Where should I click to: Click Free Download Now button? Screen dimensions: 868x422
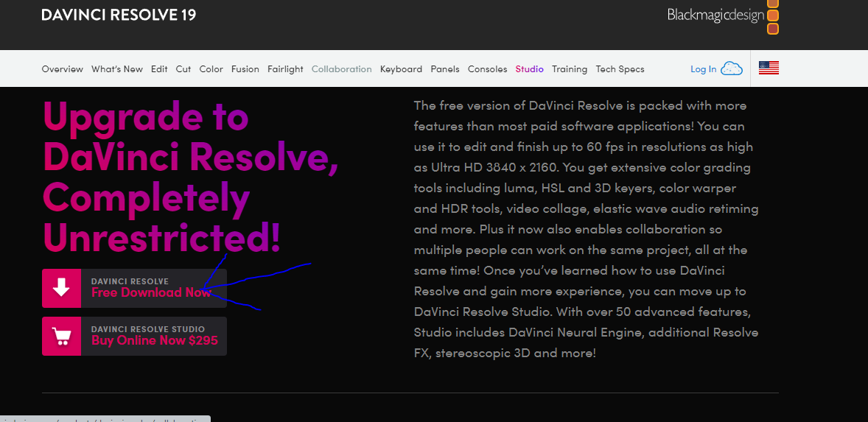point(135,288)
